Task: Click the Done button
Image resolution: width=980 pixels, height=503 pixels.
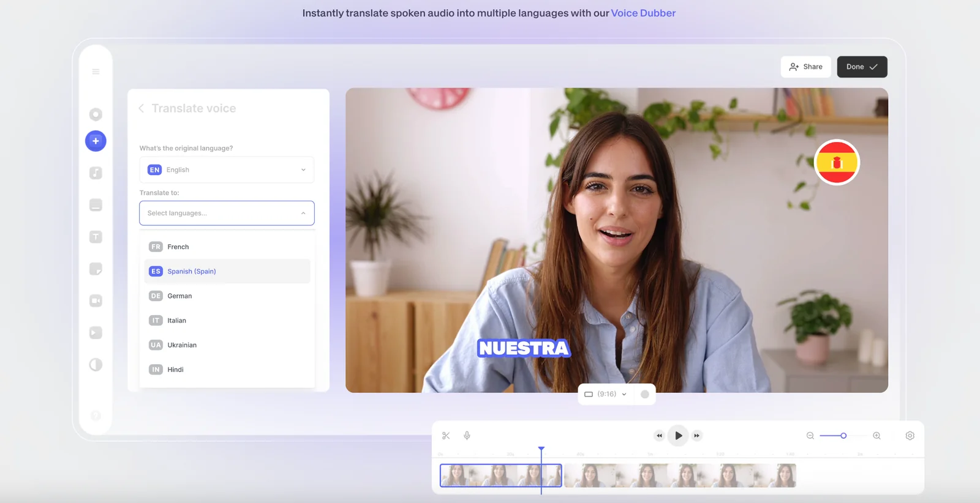Action: 861,67
